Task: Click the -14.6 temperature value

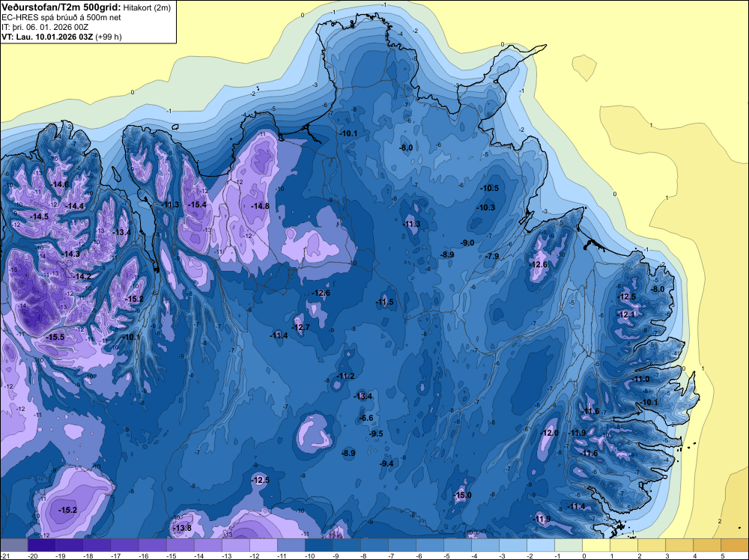Action: (60, 184)
